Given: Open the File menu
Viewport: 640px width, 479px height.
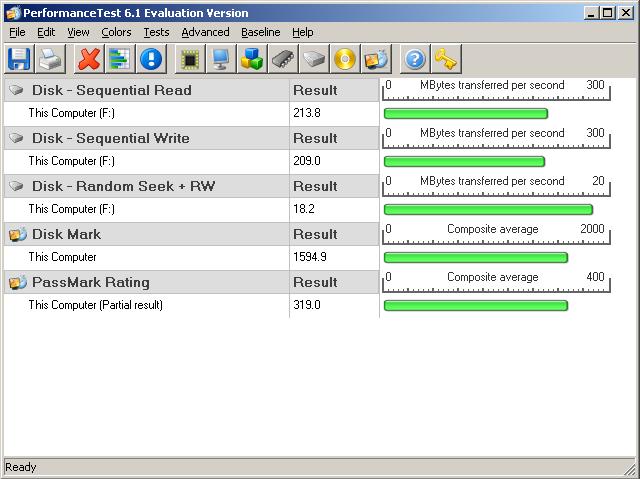Looking at the screenshot, I should coord(17,32).
